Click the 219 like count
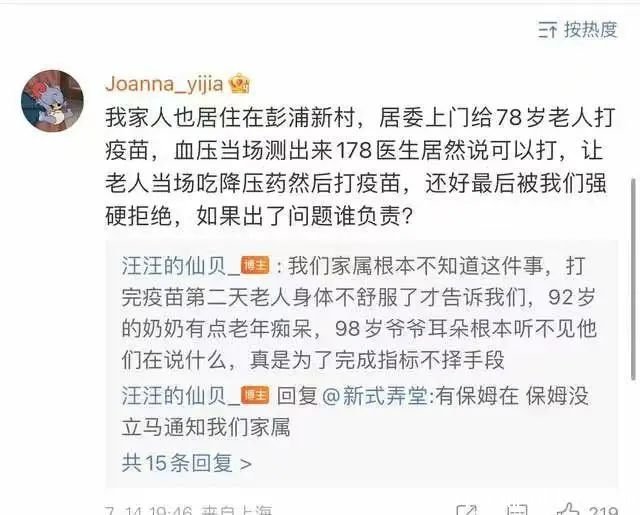Screen dimensions: 640x515 coord(602,511)
